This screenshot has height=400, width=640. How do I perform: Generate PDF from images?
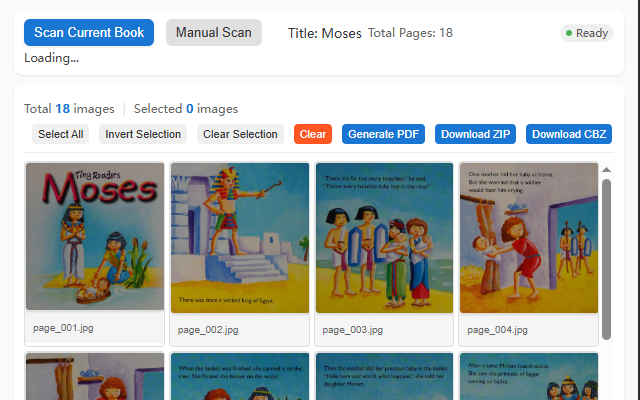point(385,134)
